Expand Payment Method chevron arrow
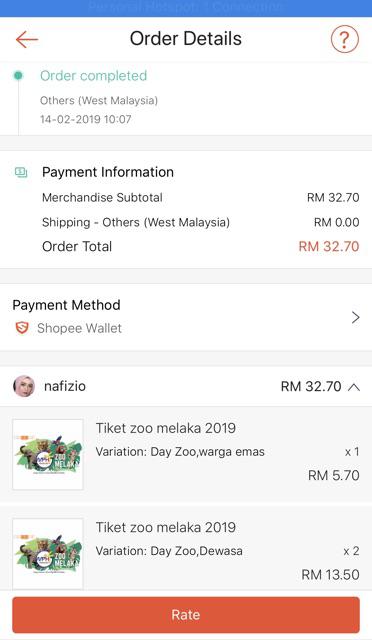Image resolution: width=372 pixels, height=640 pixels. [355, 317]
